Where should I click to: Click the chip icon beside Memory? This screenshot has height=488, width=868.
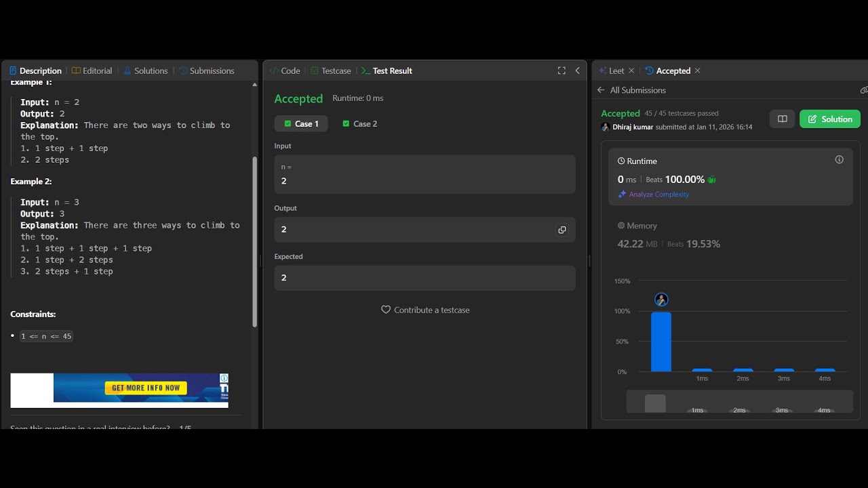pyautogui.click(x=621, y=226)
